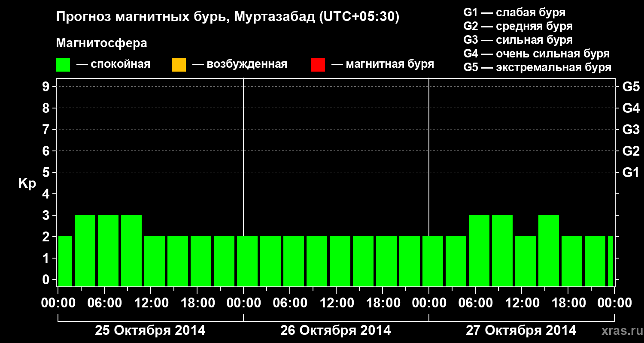Click 'G5 — экстремальная буря' description

click(x=537, y=67)
